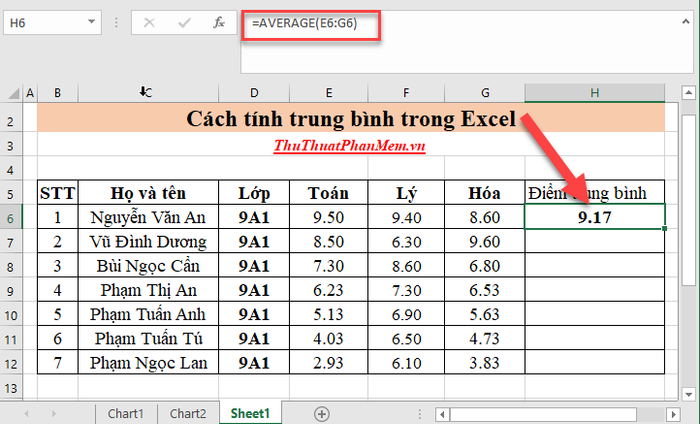The height and width of the screenshot is (424, 700).
Task: Select row header 13
Action: [x=11, y=388]
